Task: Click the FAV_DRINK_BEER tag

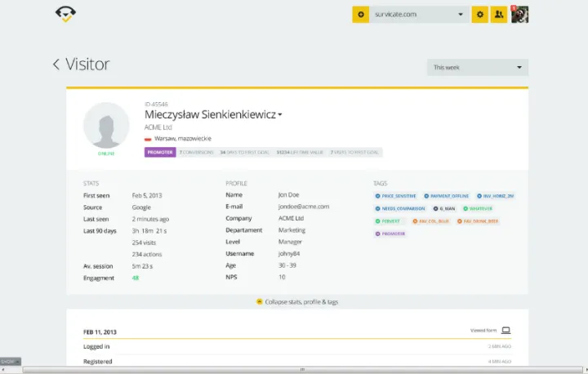Action: tap(479, 221)
